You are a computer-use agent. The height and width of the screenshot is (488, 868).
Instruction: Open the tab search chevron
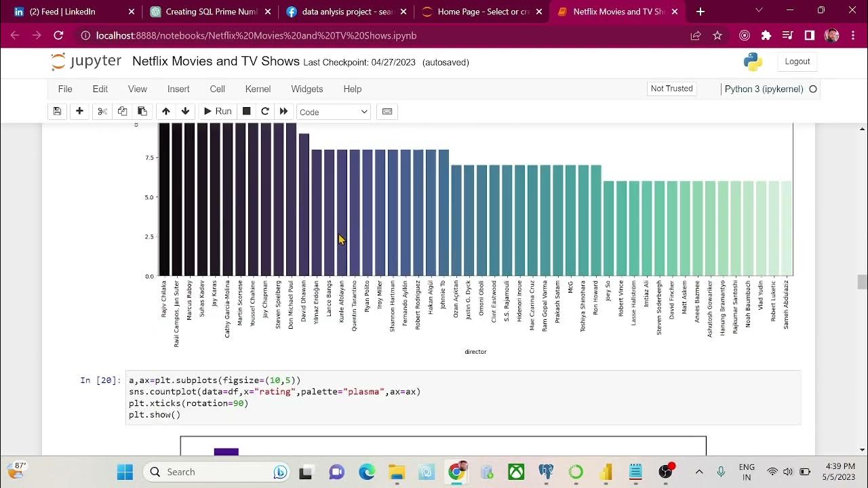click(758, 11)
